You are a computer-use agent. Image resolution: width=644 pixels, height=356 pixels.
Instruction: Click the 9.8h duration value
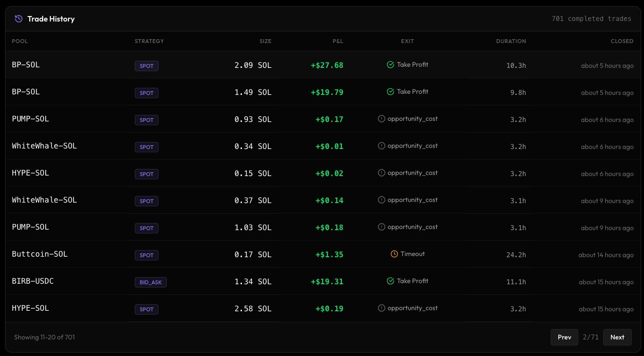(x=518, y=93)
